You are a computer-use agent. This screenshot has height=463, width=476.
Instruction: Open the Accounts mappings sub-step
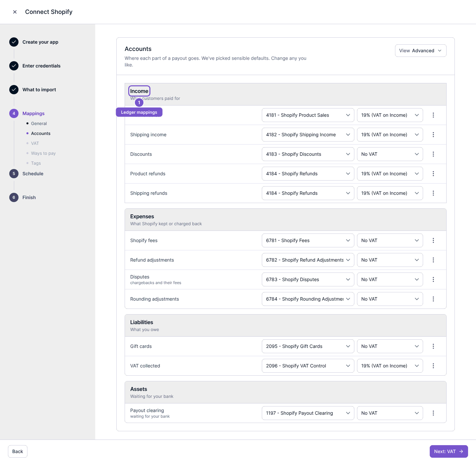pyautogui.click(x=41, y=133)
